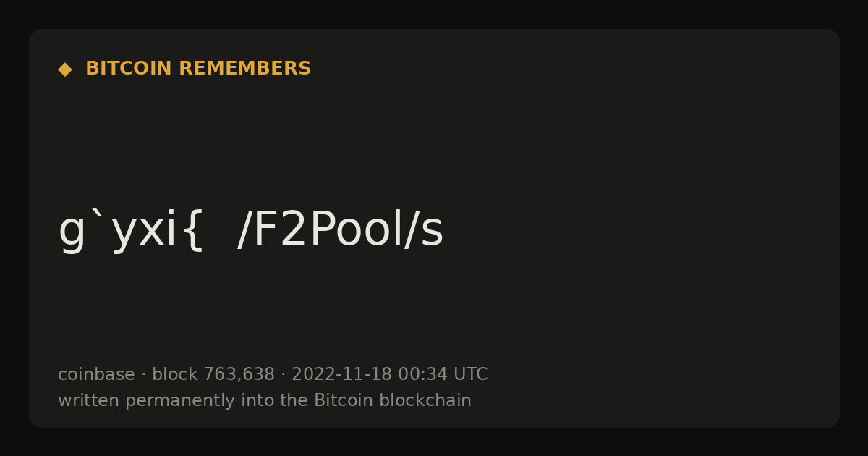The width and height of the screenshot is (868, 456).
Task: Click the first slash before F2Pool
Action: (x=244, y=230)
